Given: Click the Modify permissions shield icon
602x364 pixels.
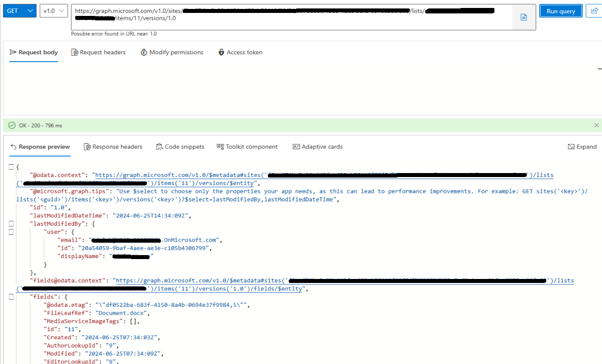Looking at the screenshot, I should tap(144, 52).
